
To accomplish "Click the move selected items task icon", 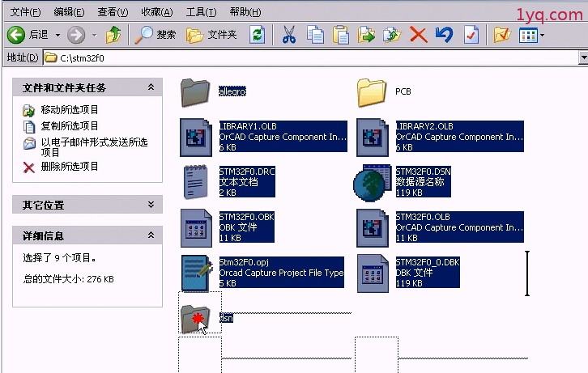I will [29, 111].
